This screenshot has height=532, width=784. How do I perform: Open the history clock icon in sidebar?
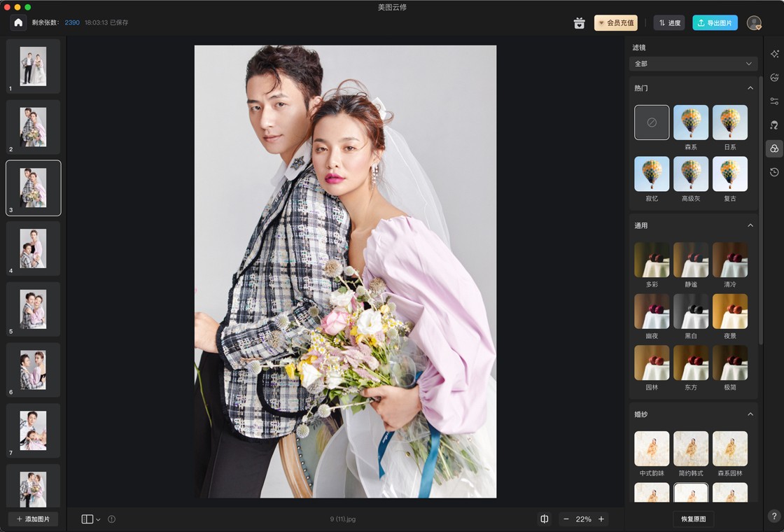tap(774, 172)
